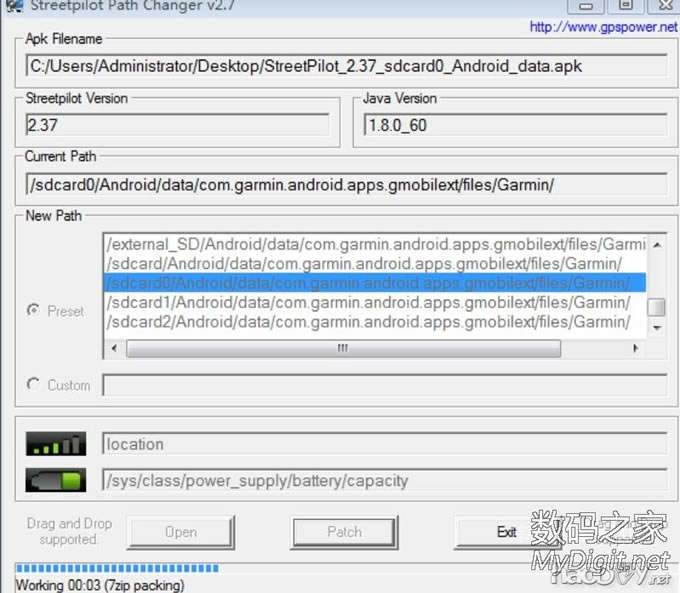Click the Exit button

pos(507,532)
